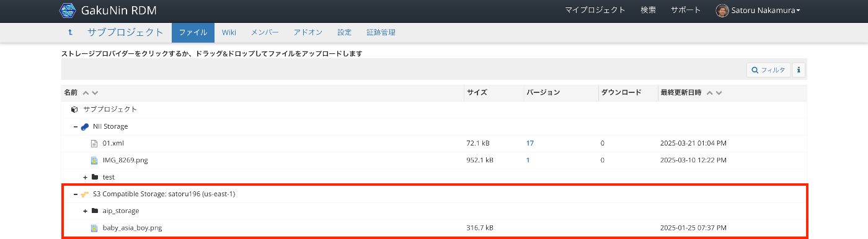Screen dimensions: 868x239
Task: Switch to the Wiki tab
Action: (229, 33)
